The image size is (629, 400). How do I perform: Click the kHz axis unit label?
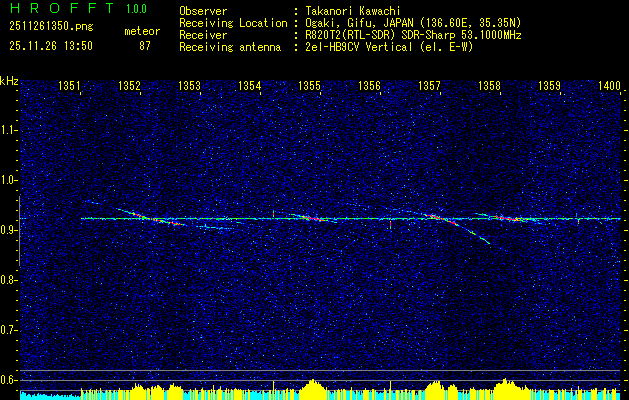[9, 81]
